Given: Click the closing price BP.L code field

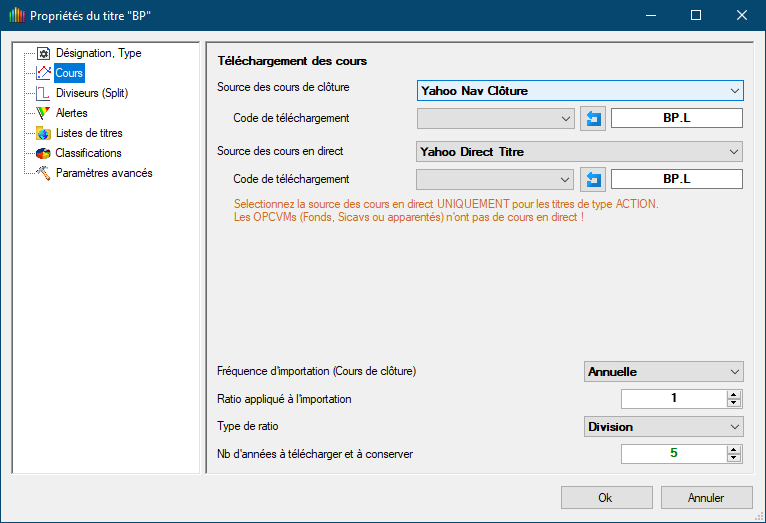Looking at the screenshot, I should (677, 119).
